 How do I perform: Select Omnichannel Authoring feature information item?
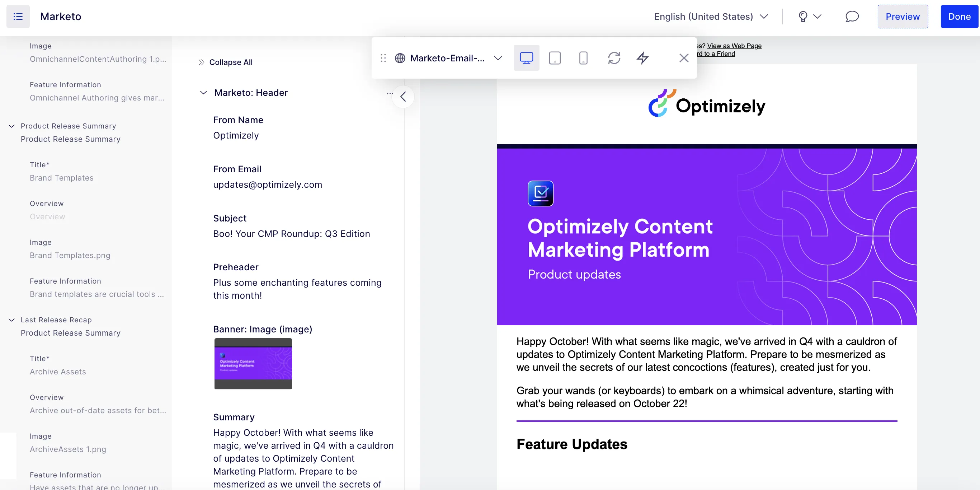(x=97, y=98)
